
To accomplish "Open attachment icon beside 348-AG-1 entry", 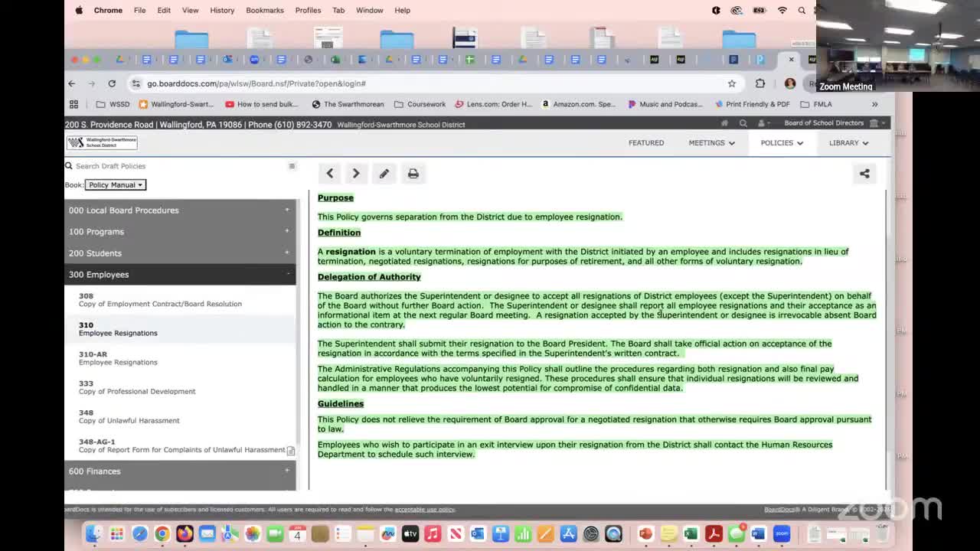I will point(291,451).
